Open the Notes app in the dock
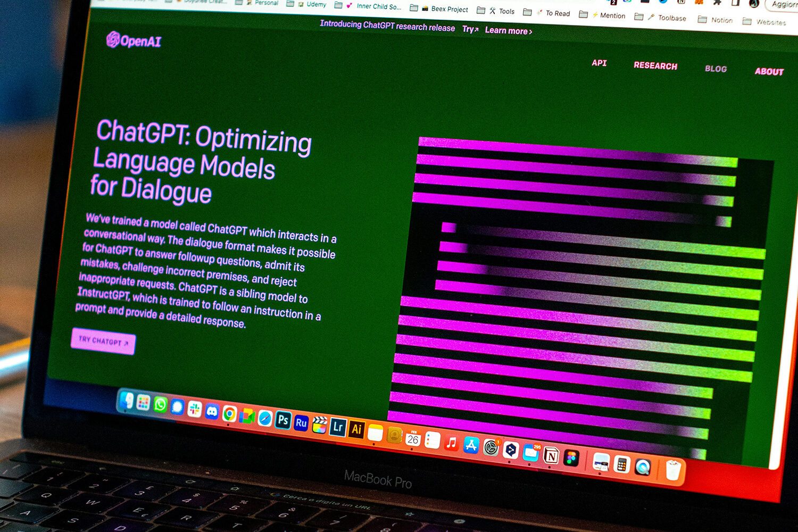 (x=375, y=433)
